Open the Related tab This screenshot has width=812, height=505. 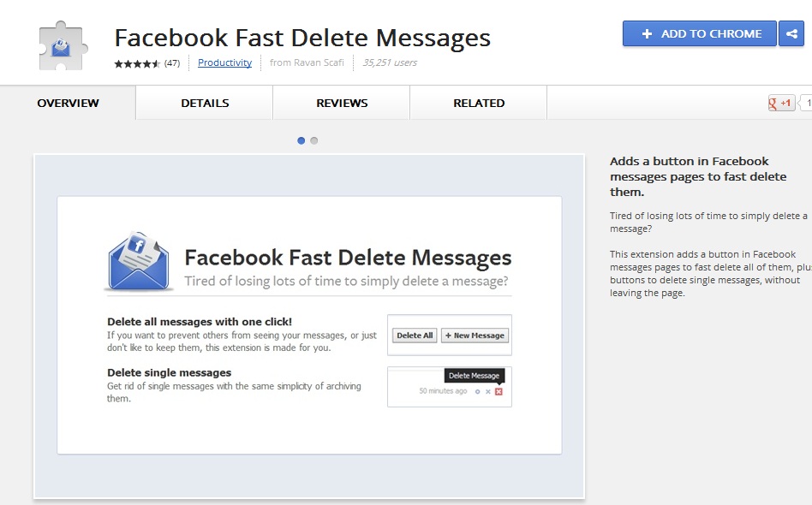point(479,103)
